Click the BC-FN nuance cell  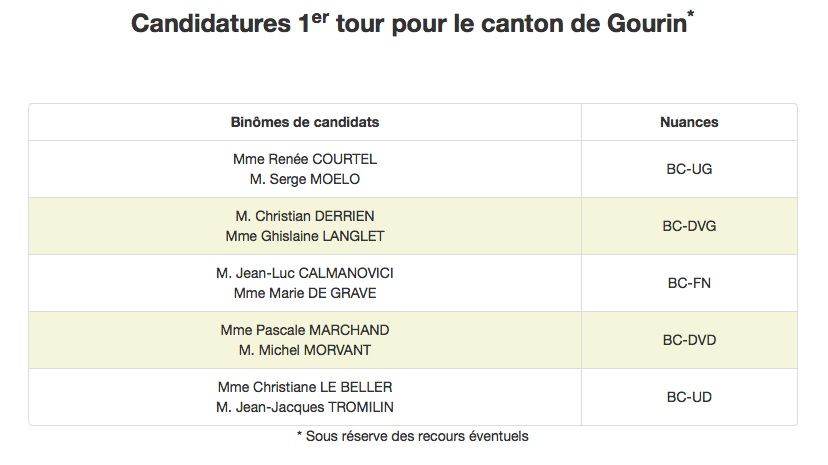click(x=689, y=283)
